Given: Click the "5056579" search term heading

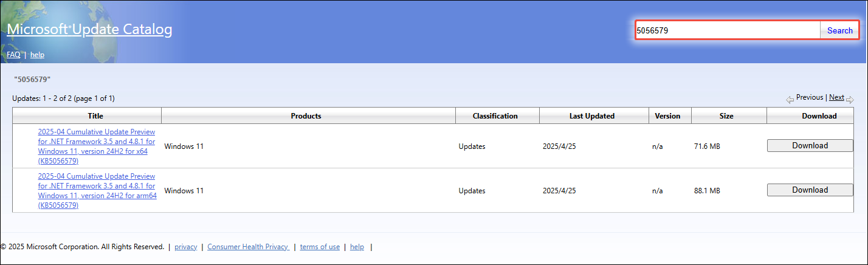Looking at the screenshot, I should (32, 80).
